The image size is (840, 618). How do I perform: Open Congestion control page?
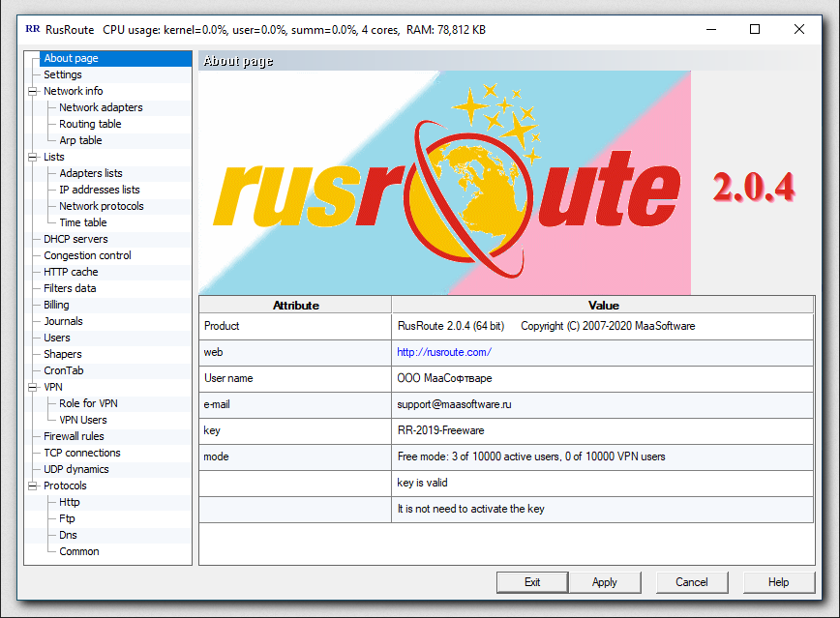pyautogui.click(x=87, y=256)
